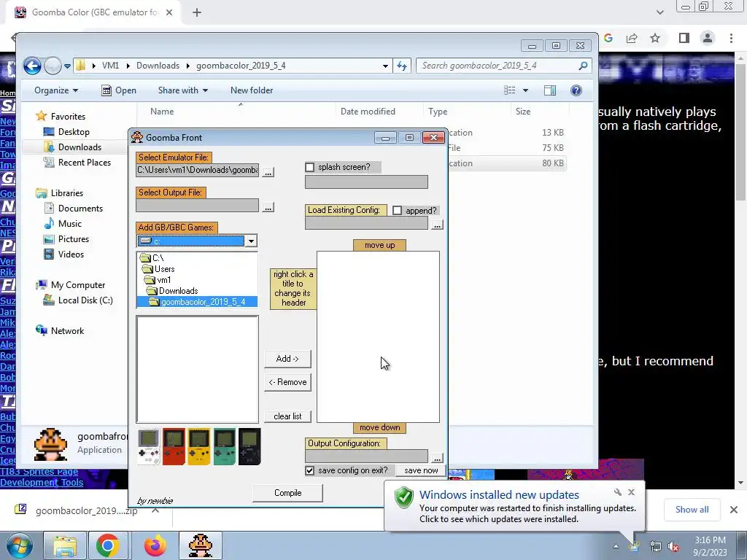Screen dimensions: 747x560
Task: Select the red Game Boy palette icon
Action: point(174,447)
